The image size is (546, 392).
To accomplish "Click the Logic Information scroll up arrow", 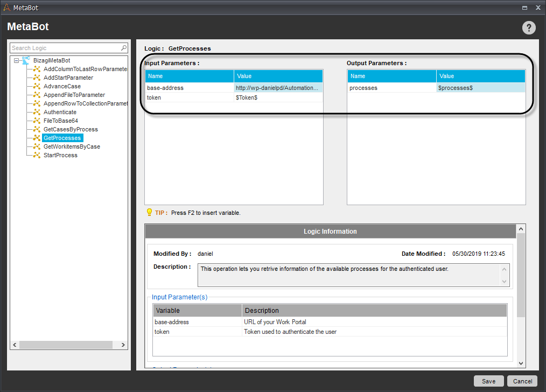I will point(521,229).
